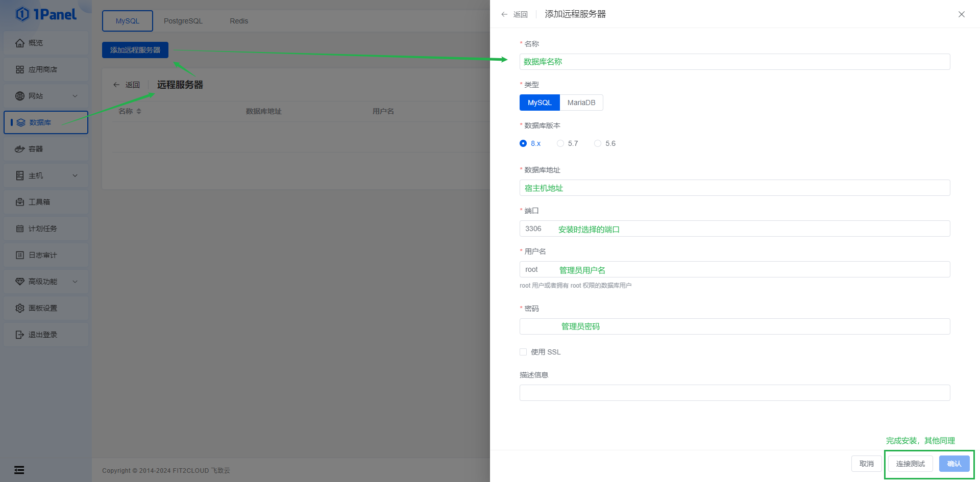
Task: Choose MariaDB as database type
Action: [x=581, y=103]
